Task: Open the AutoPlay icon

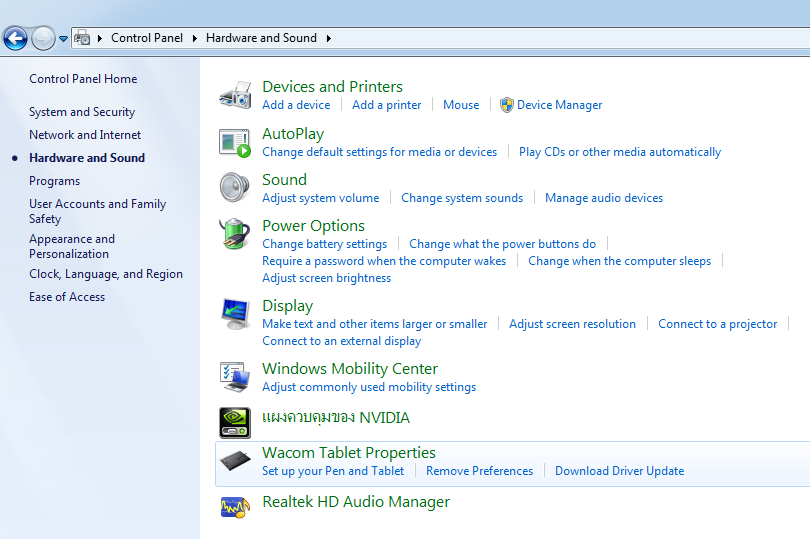Action: [235, 143]
